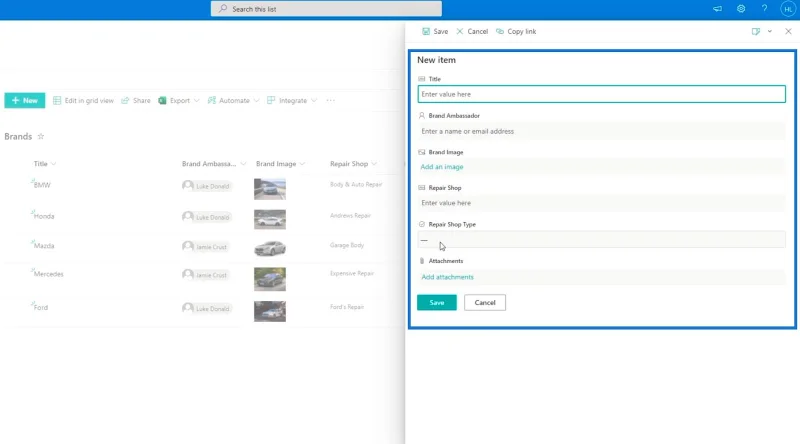Open the Title column header menu
The width and height of the screenshot is (800, 444).
click(45, 164)
